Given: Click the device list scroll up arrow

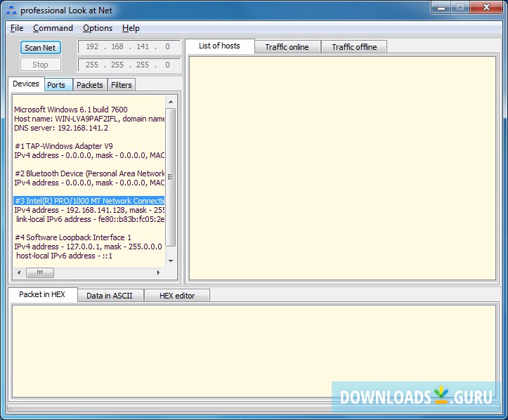Looking at the screenshot, I should tap(171, 102).
